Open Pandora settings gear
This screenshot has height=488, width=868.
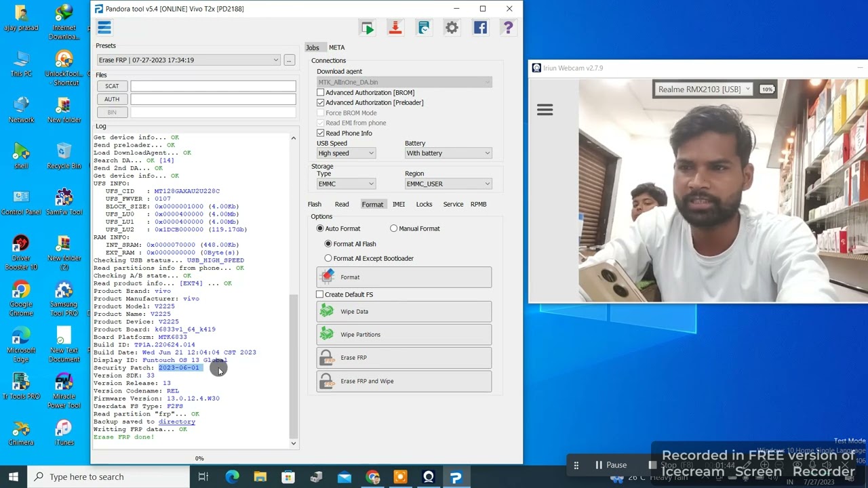452,28
